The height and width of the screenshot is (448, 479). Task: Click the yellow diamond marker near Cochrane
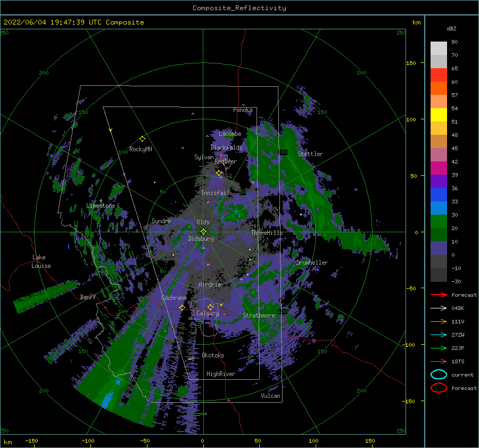click(x=182, y=307)
